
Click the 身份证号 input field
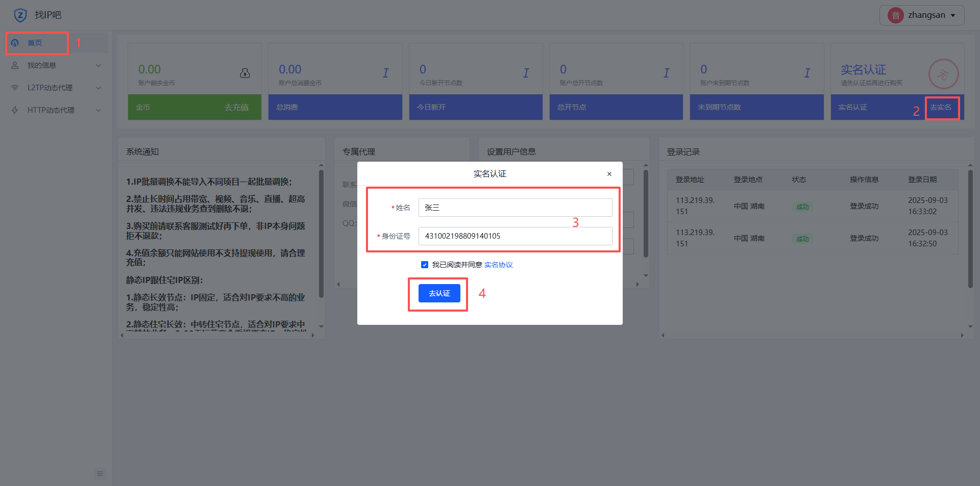(x=516, y=236)
